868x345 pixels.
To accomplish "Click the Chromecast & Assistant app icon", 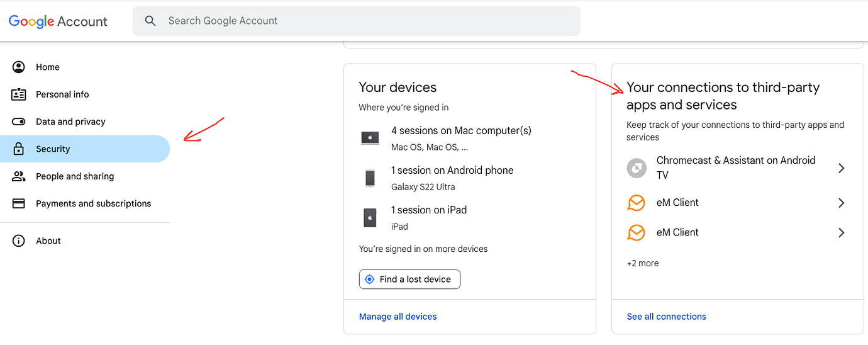I will click(637, 168).
